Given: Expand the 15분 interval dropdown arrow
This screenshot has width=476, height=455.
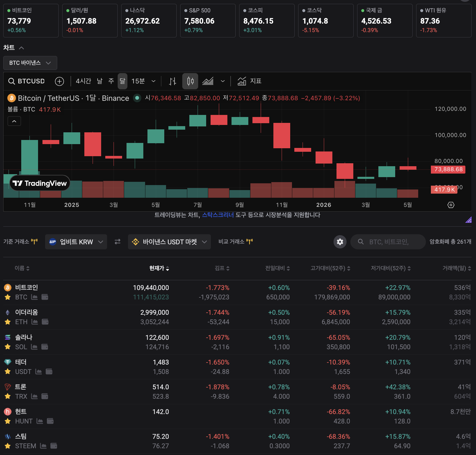Looking at the screenshot, I should (153, 81).
